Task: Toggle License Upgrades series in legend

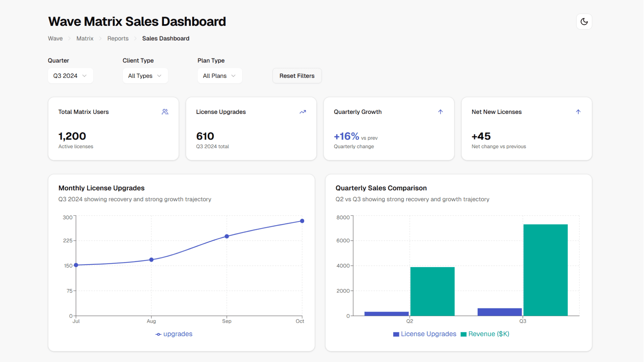Action: [425, 334]
